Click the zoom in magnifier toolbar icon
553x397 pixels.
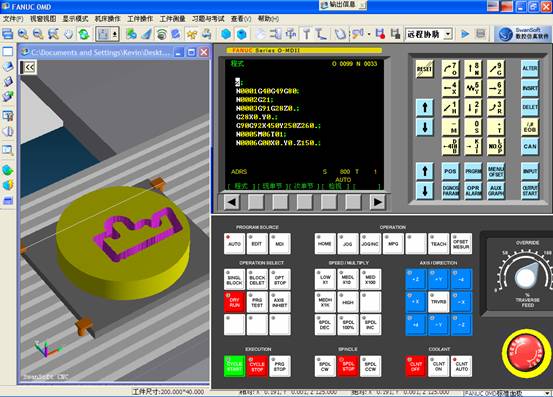(23, 34)
